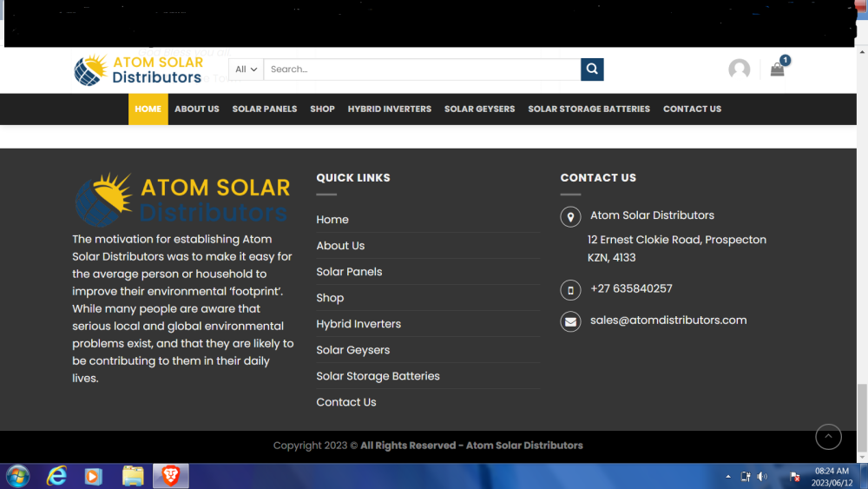
Task: Follow the Contact Us quick link
Action: [x=346, y=402]
